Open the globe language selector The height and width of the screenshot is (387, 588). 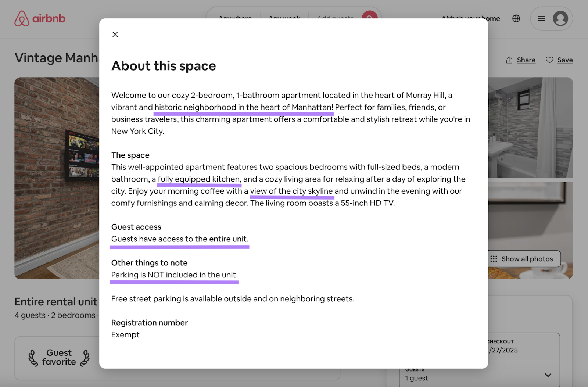(516, 18)
